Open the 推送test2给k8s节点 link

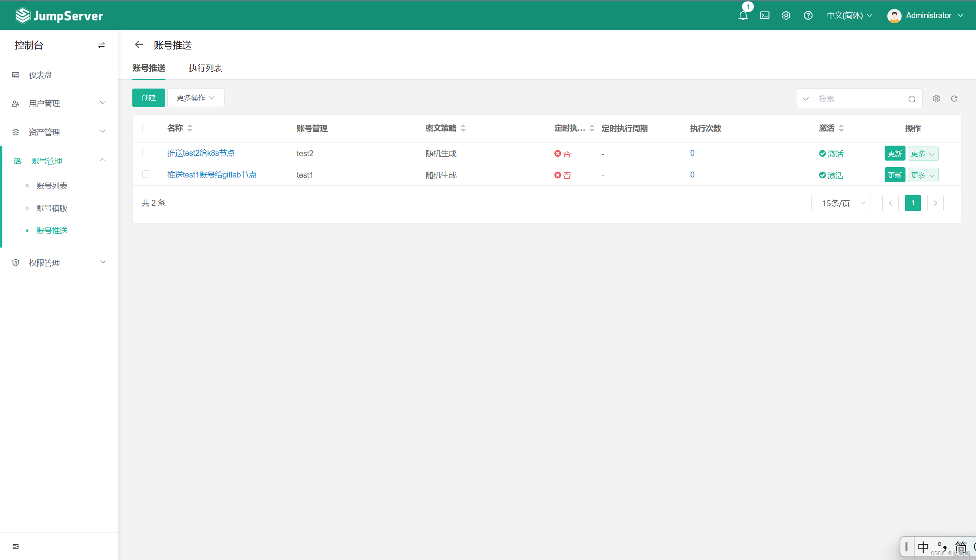click(x=201, y=153)
